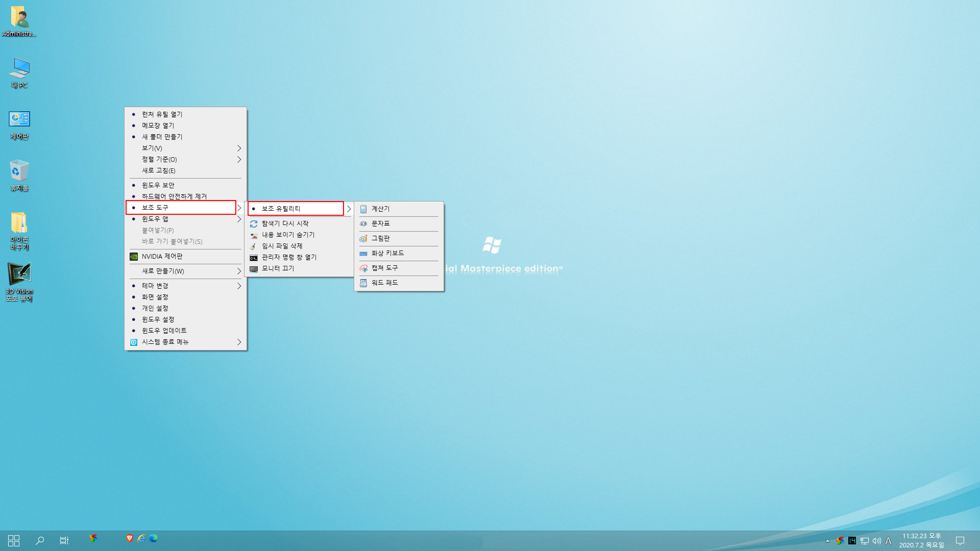Screen dimensions: 980x551
Task: Open the taskbar clock and date
Action: point(922,541)
